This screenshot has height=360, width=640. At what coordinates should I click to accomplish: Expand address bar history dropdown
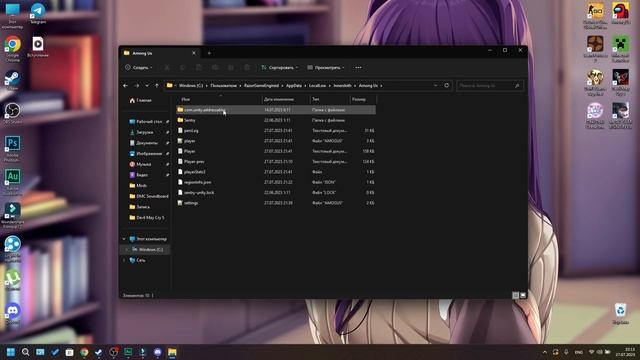436,86
